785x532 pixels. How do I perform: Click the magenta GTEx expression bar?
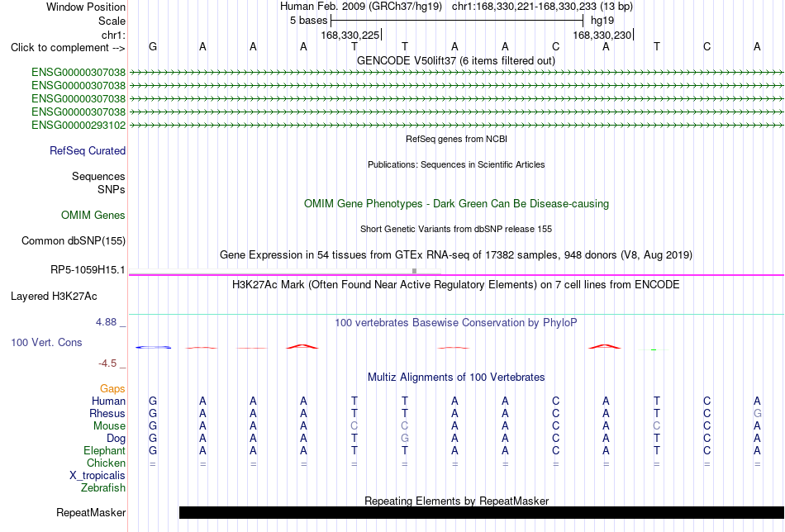coord(457,275)
